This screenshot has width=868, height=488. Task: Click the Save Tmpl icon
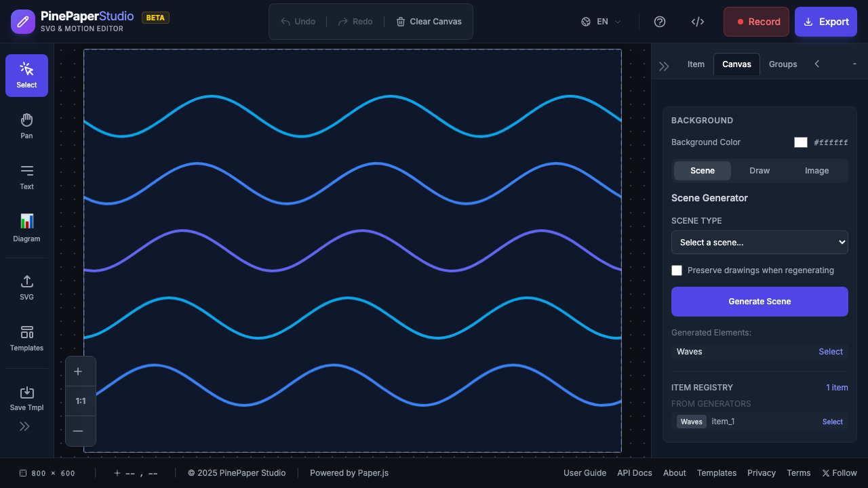(x=26, y=398)
